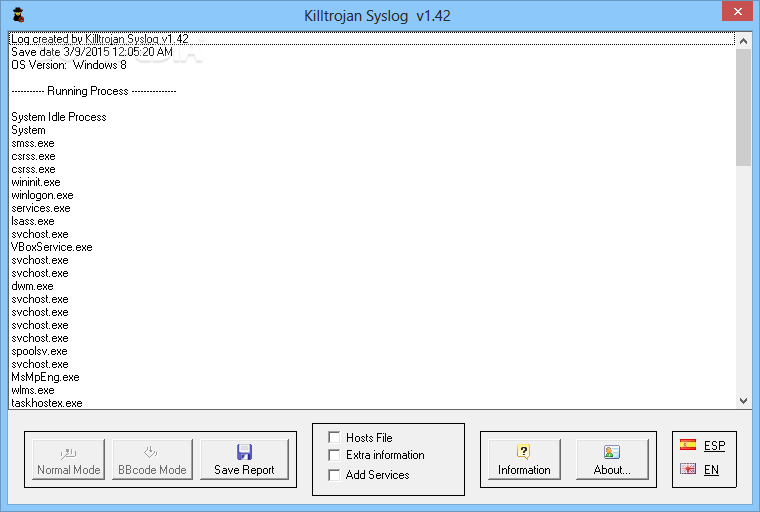
Task: Click the Save Report floppy disk button
Action: pyautogui.click(x=244, y=459)
